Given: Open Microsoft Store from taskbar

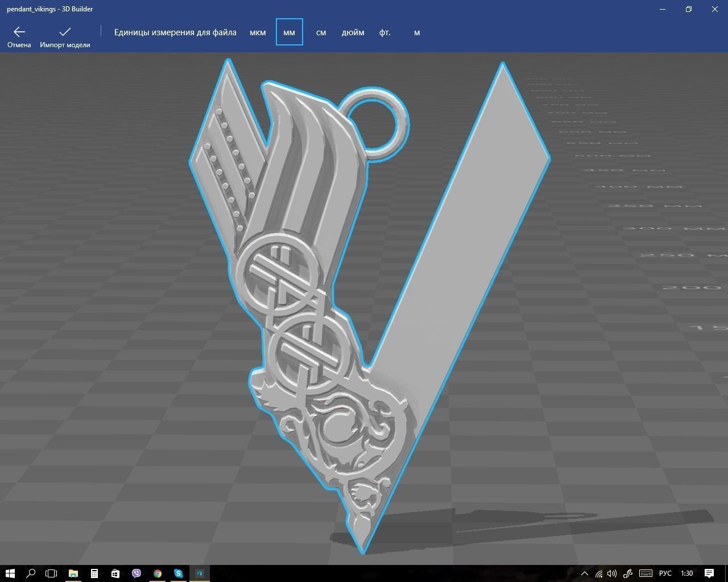Looking at the screenshot, I should 115,573.
